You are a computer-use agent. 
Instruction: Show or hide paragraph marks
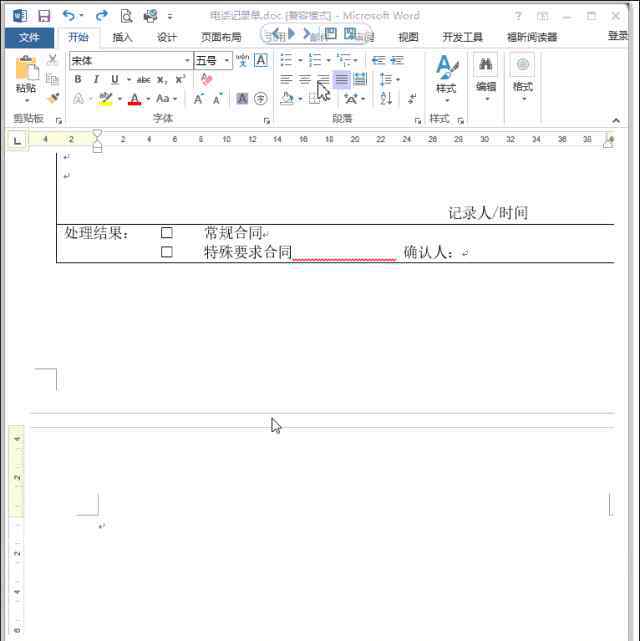[x=412, y=99]
